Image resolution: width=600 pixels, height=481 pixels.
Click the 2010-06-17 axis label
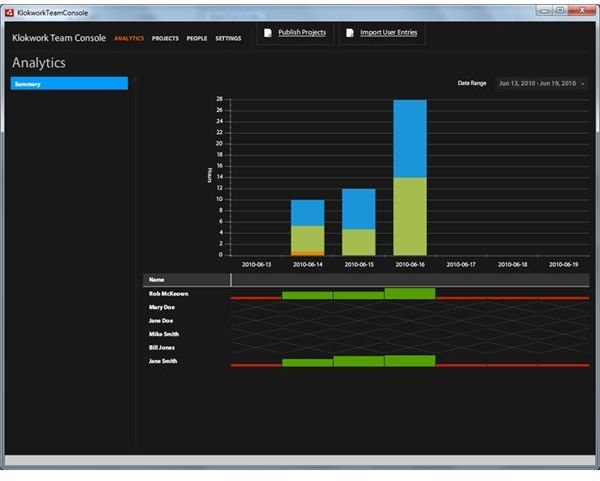[461, 264]
